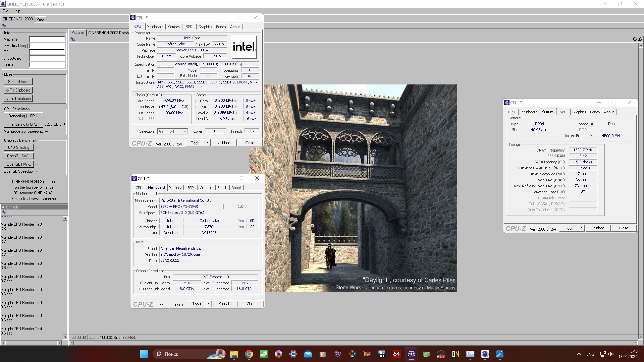Open Tools dropdown arrow in CPU tab CPU-Z window
644x362 pixels.
(x=207, y=143)
